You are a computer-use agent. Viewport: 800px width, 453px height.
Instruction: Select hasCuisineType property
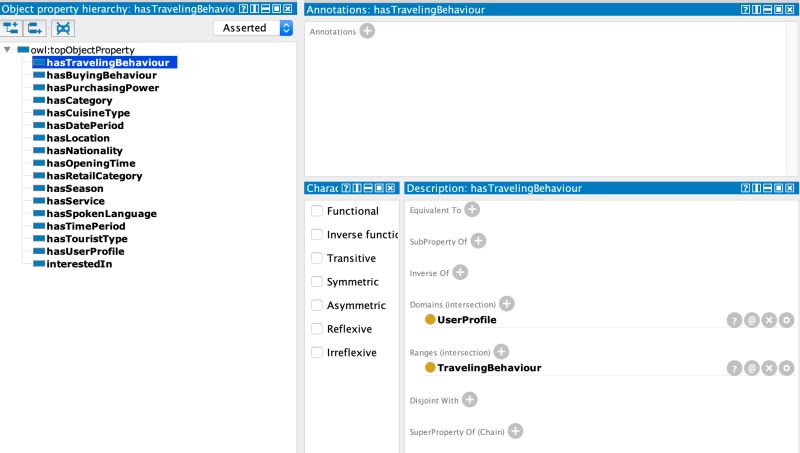(x=88, y=113)
